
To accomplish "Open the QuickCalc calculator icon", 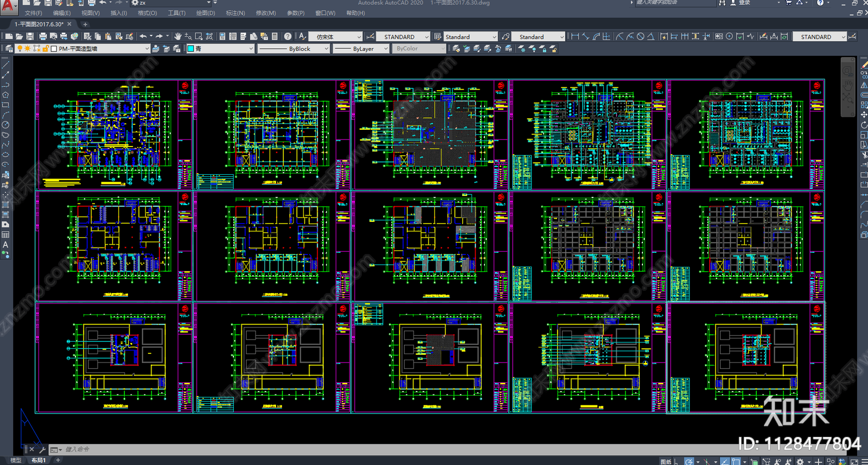I will point(275,36).
